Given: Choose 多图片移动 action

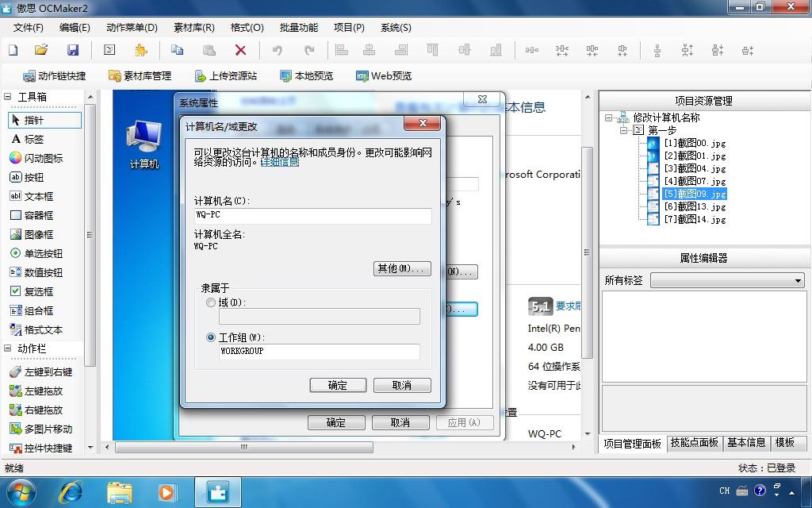Looking at the screenshot, I should (x=41, y=429).
